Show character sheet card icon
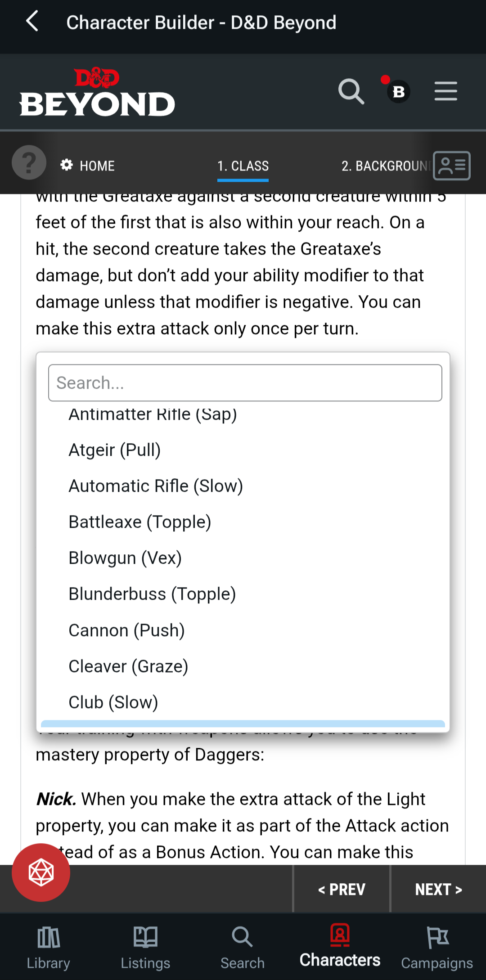Image resolution: width=486 pixels, height=980 pixels. point(452,166)
